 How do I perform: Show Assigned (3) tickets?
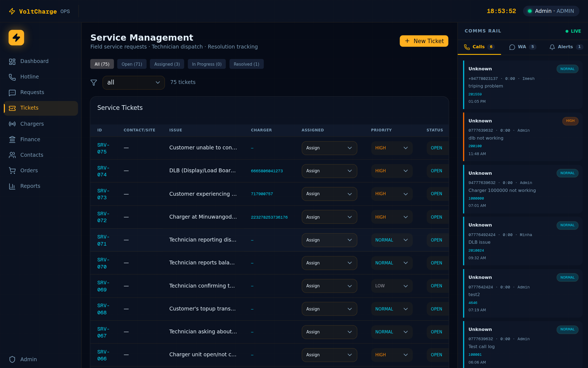pos(167,64)
